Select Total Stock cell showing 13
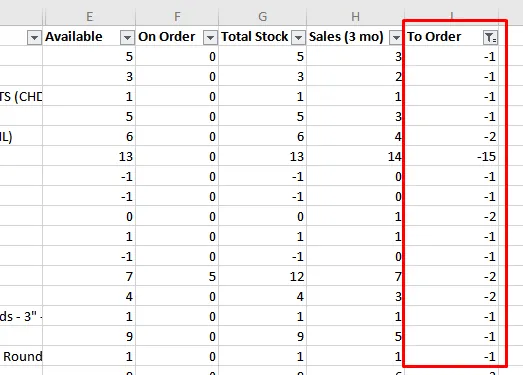 point(263,156)
